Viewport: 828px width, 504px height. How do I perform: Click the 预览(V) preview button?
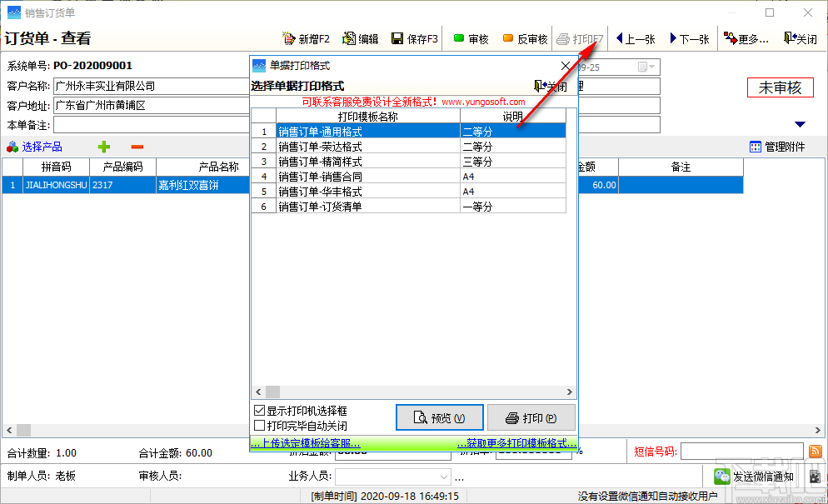(x=439, y=417)
